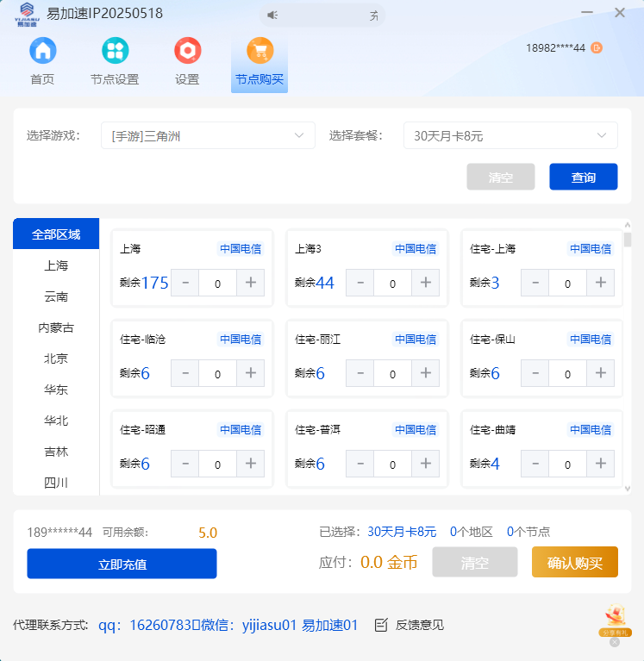The image size is (644, 661).
Task: Click the 反馈意见 feedback icon
Action: coord(381,625)
